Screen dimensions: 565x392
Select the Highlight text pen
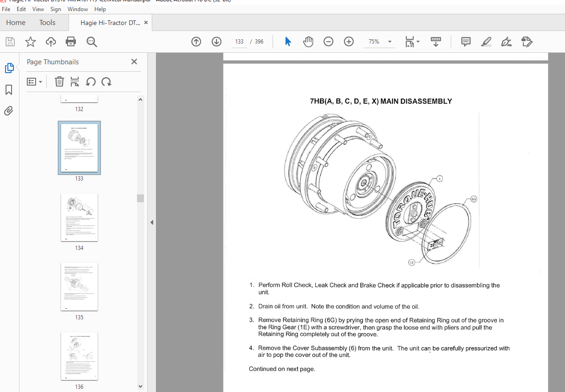pos(486,42)
